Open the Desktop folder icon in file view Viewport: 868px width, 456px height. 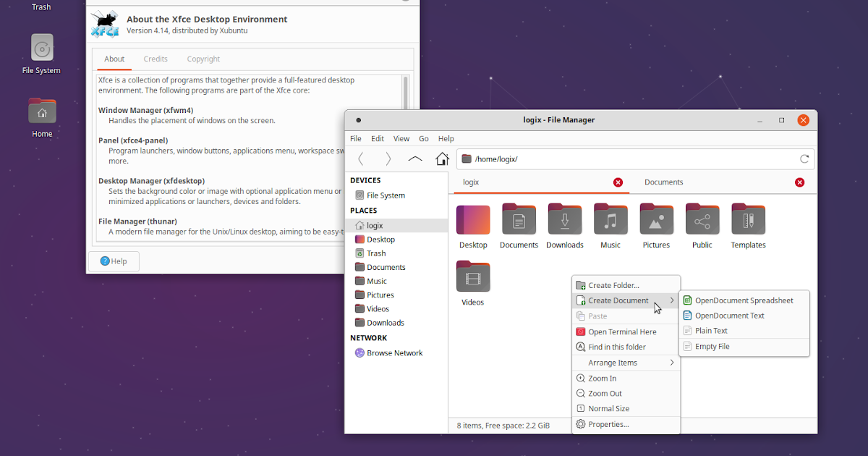point(473,219)
